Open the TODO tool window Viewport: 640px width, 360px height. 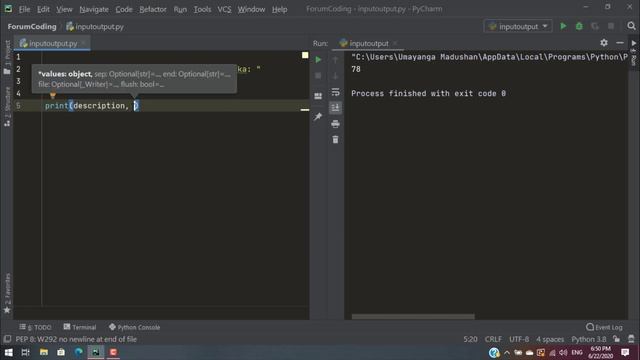tap(35, 327)
